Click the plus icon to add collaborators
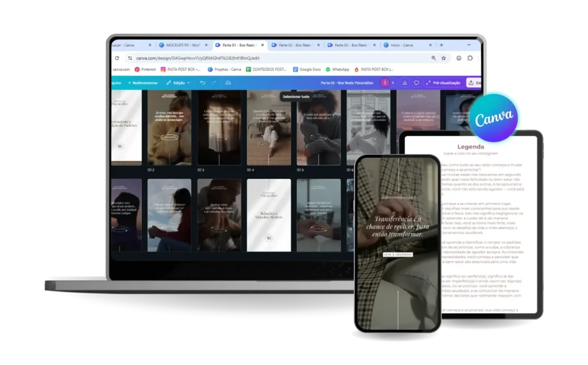 click(x=393, y=83)
